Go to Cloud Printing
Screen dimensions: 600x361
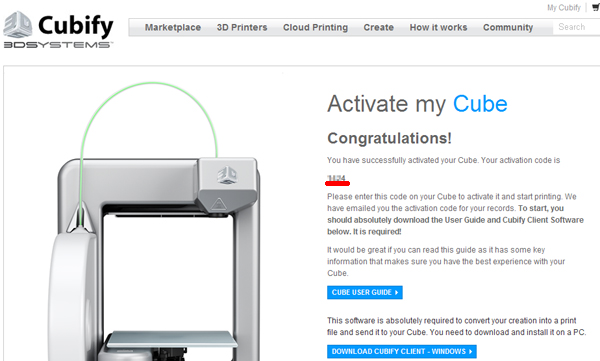[315, 28]
